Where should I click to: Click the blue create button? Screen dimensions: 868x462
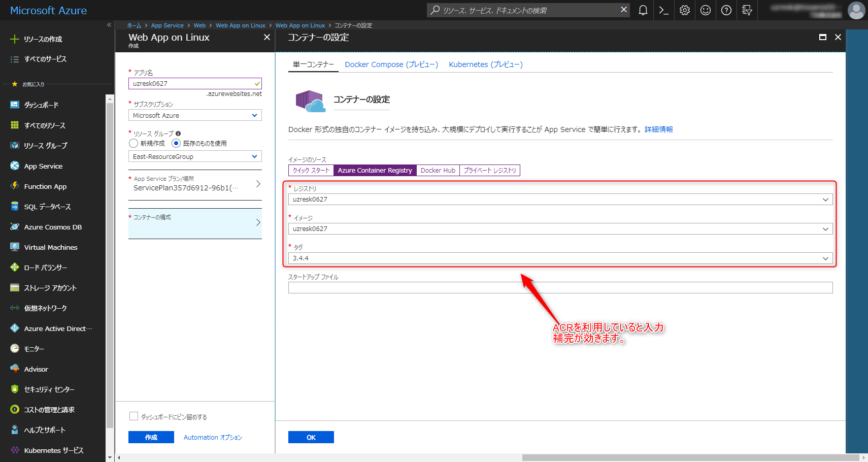pyautogui.click(x=151, y=437)
